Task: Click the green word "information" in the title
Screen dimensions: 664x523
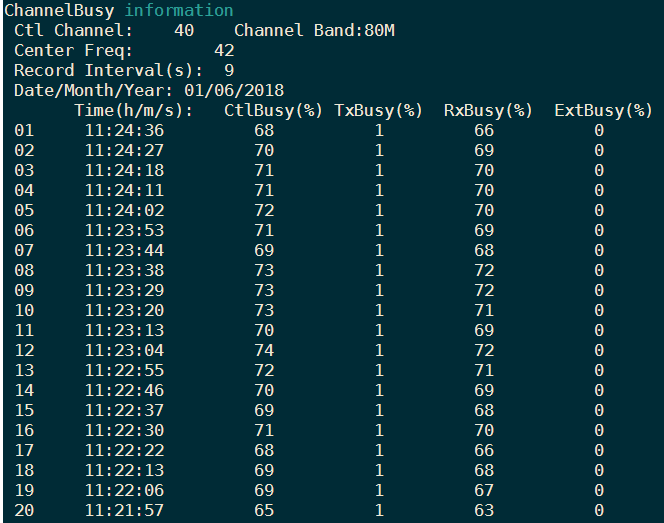Action: point(178,11)
